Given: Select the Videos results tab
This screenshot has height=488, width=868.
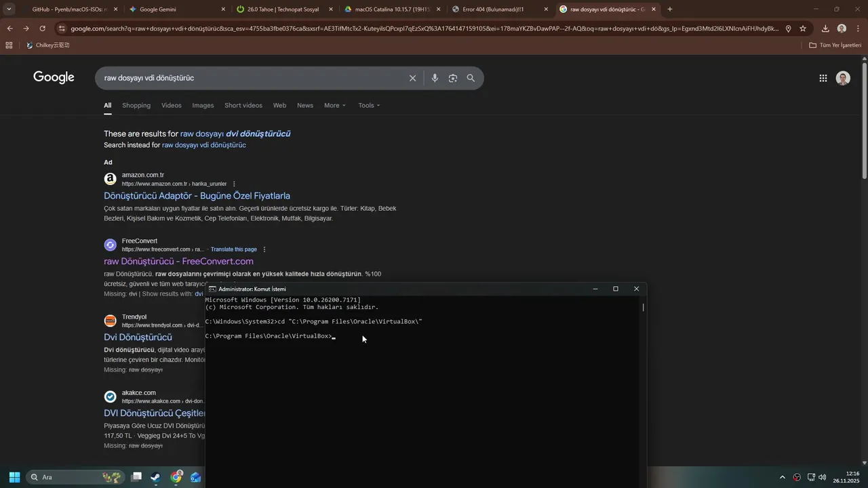Looking at the screenshot, I should (171, 105).
